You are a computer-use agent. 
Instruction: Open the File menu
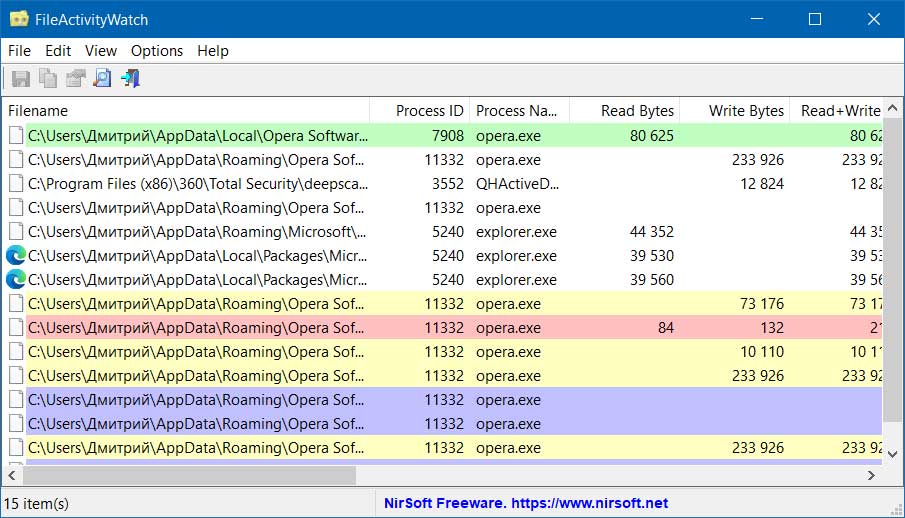tap(19, 51)
